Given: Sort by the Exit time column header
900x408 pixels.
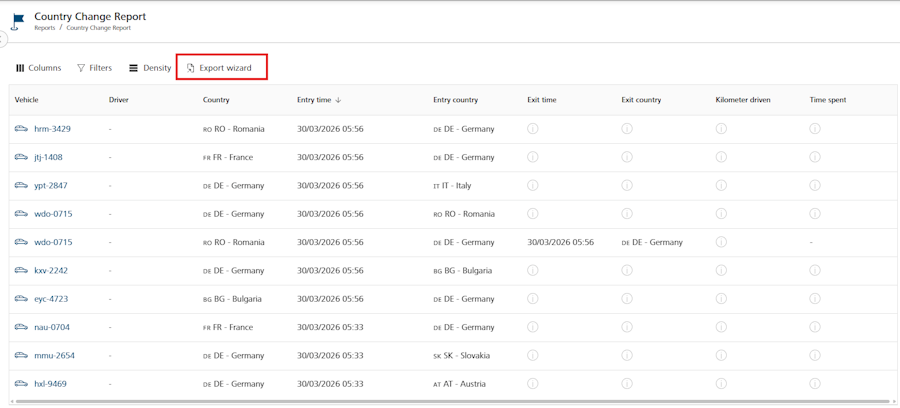Looking at the screenshot, I should [x=542, y=100].
